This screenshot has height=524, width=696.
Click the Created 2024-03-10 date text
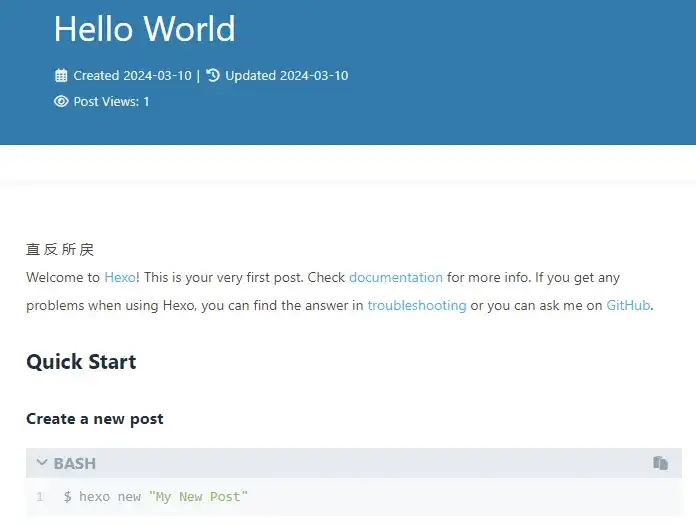tap(132, 76)
